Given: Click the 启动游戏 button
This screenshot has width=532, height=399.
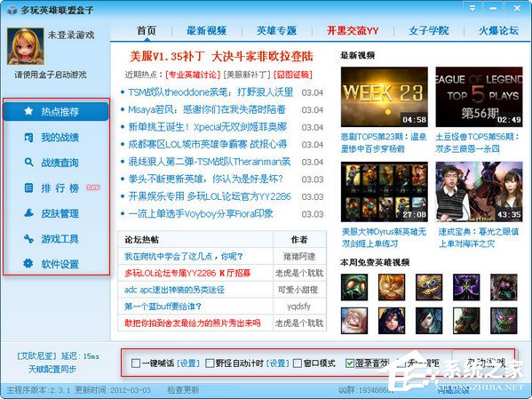Looking at the screenshot, I should pyautogui.click(x=484, y=363).
